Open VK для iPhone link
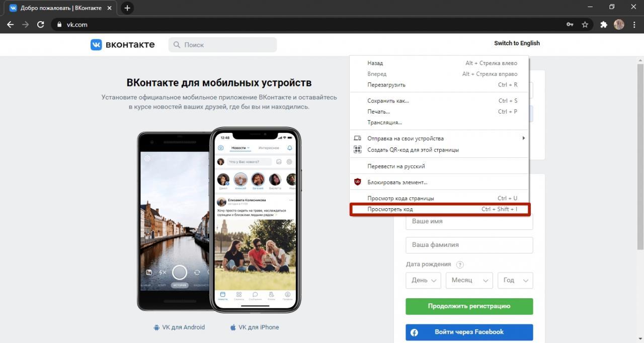 point(255,327)
